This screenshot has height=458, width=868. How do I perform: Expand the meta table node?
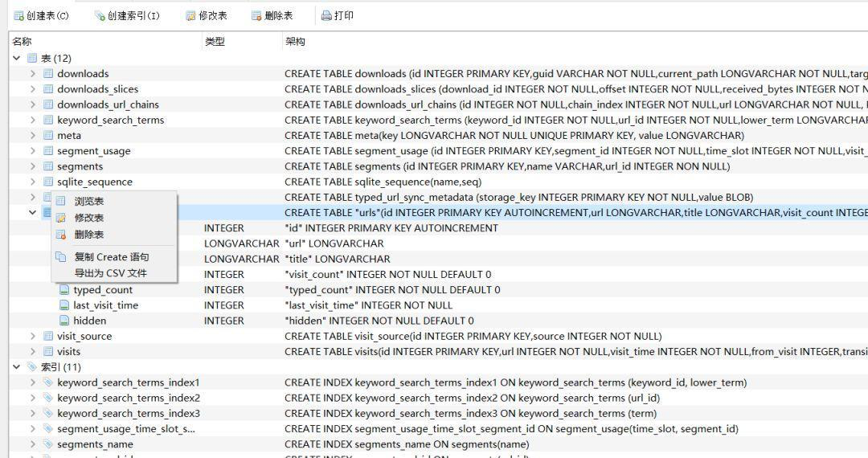(x=33, y=136)
